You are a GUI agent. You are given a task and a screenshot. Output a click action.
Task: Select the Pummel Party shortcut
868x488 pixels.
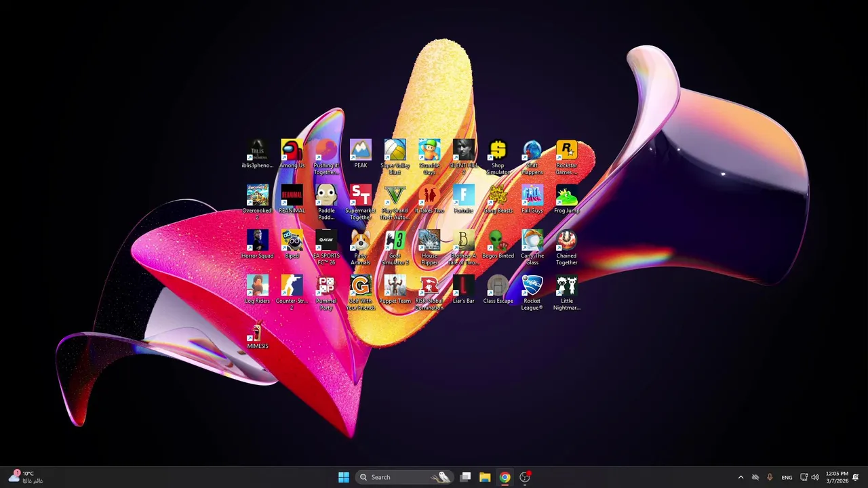coord(326,293)
